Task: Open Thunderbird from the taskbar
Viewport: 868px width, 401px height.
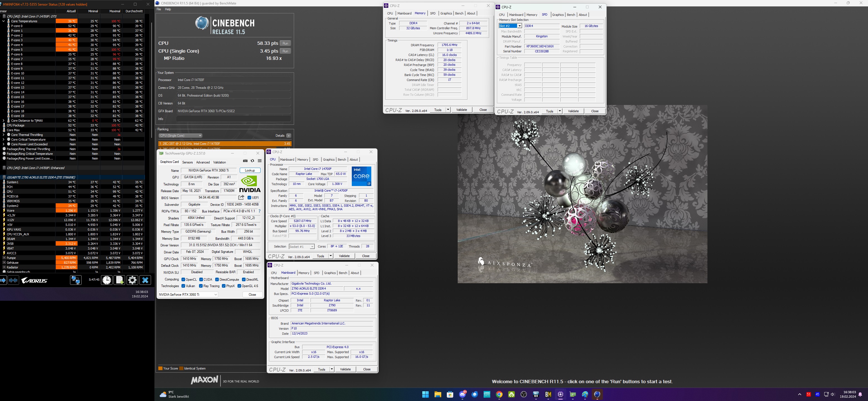Action: [474, 394]
